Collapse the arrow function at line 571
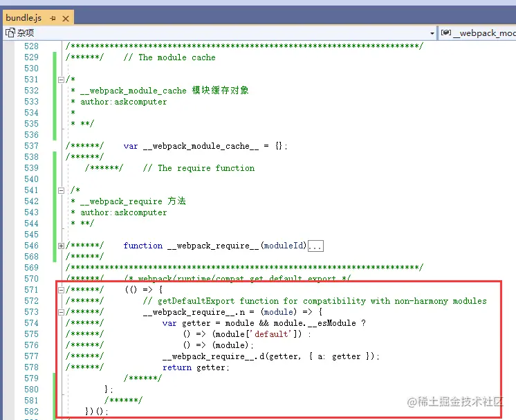The height and width of the screenshot is (420, 516). pos(61,290)
